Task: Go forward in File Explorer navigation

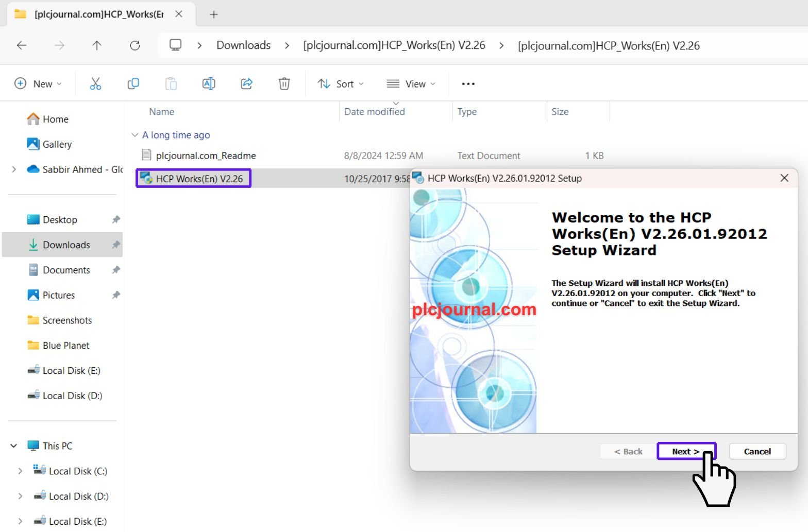Action: click(x=60, y=45)
